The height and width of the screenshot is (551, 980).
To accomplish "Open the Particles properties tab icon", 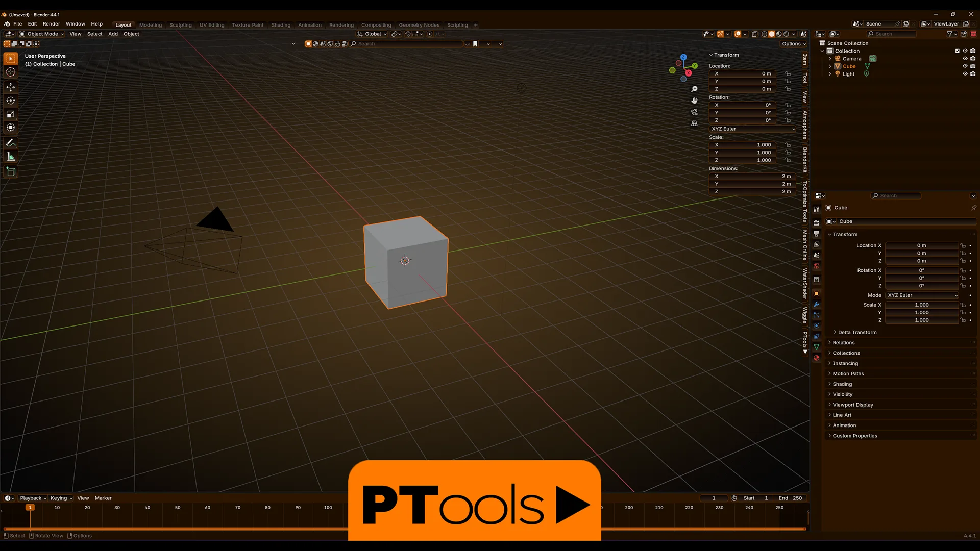I will click(x=816, y=315).
